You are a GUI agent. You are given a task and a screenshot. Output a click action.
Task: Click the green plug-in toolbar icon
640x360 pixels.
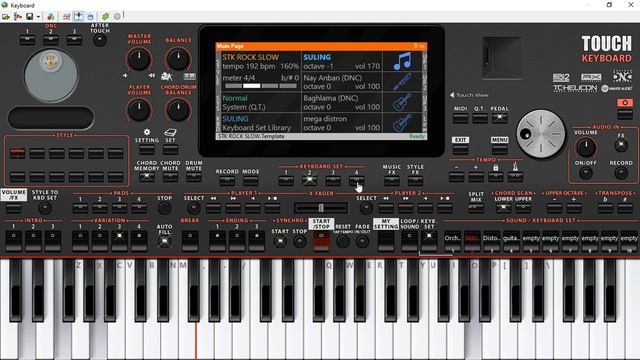[105, 17]
